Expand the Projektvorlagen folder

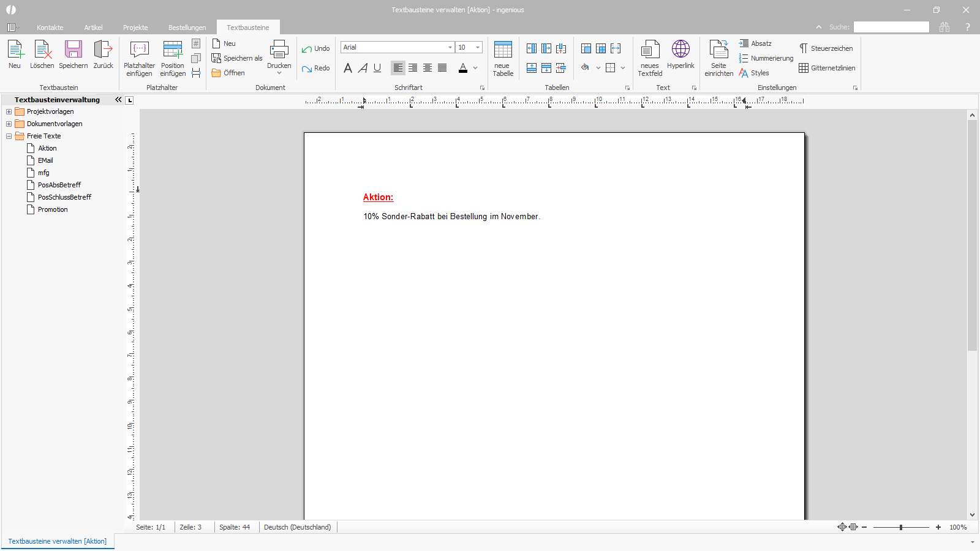[9, 111]
